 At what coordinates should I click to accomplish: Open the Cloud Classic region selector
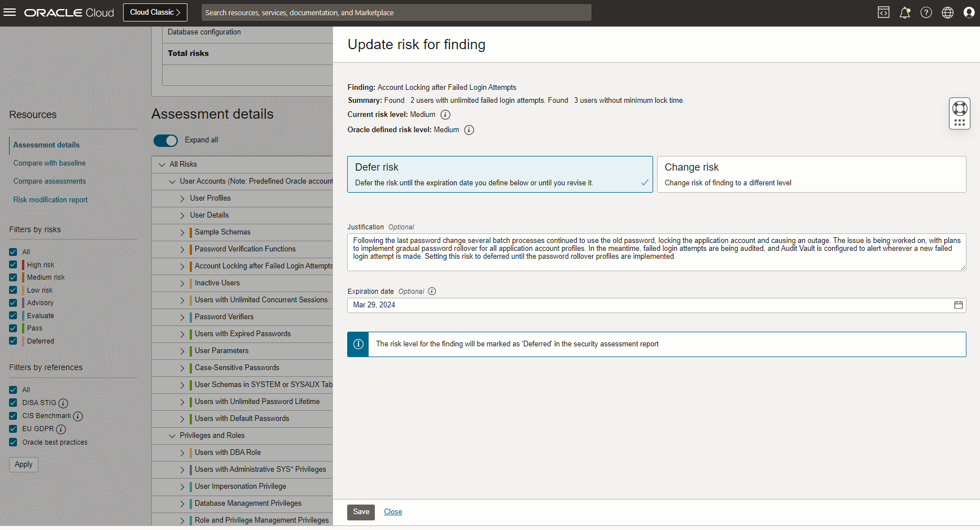point(155,12)
